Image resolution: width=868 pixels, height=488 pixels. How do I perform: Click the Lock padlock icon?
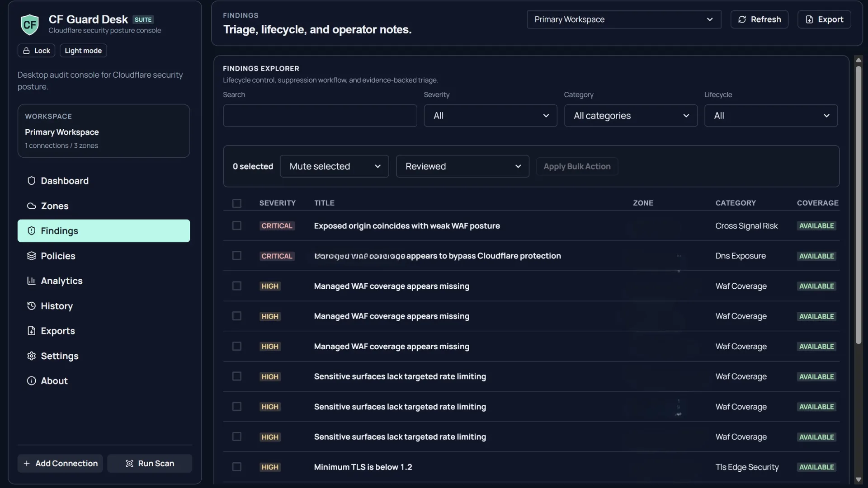(26, 51)
